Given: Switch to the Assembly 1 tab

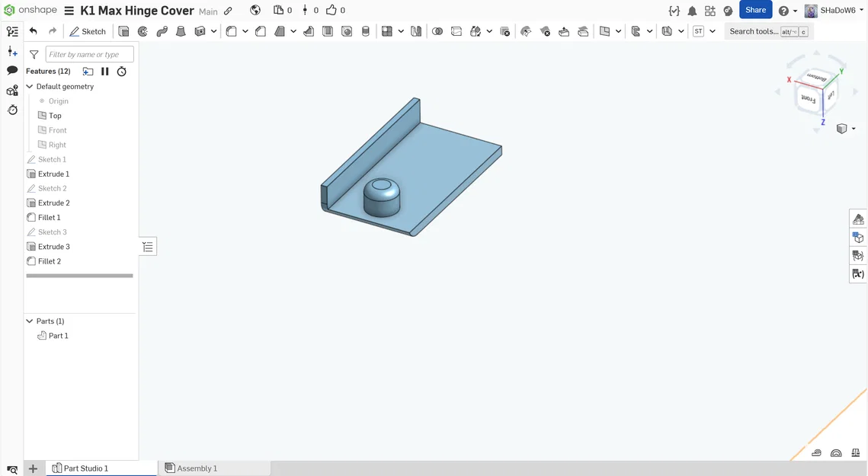Looking at the screenshot, I should 191,468.
